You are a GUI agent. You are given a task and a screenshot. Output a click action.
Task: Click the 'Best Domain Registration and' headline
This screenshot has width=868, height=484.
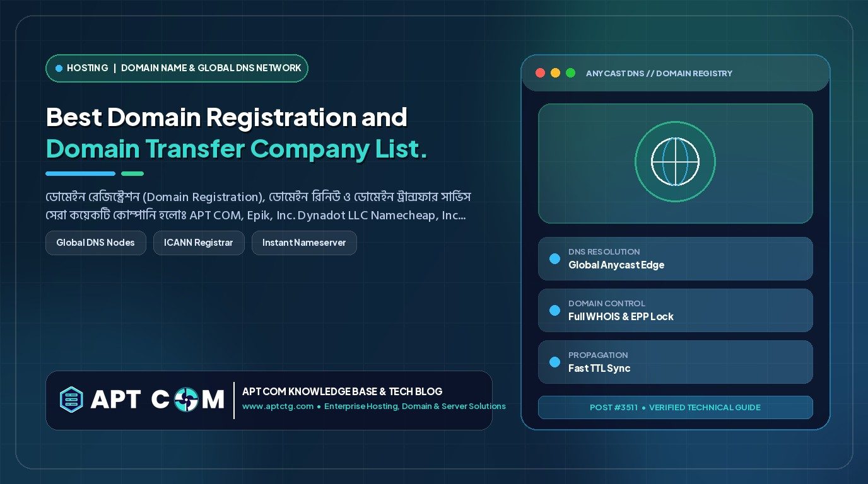coord(226,118)
